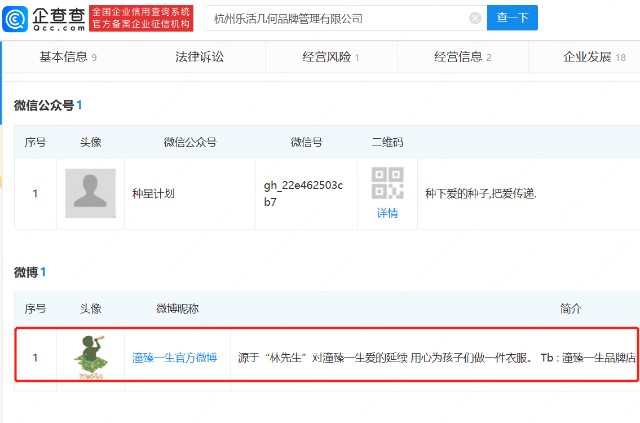Click the 查一下 search button
This screenshot has height=423, width=640.
(512, 18)
